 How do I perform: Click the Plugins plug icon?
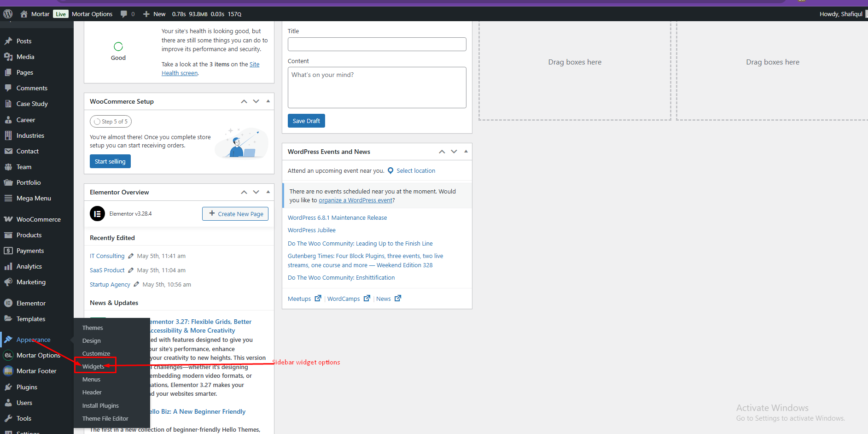point(8,387)
